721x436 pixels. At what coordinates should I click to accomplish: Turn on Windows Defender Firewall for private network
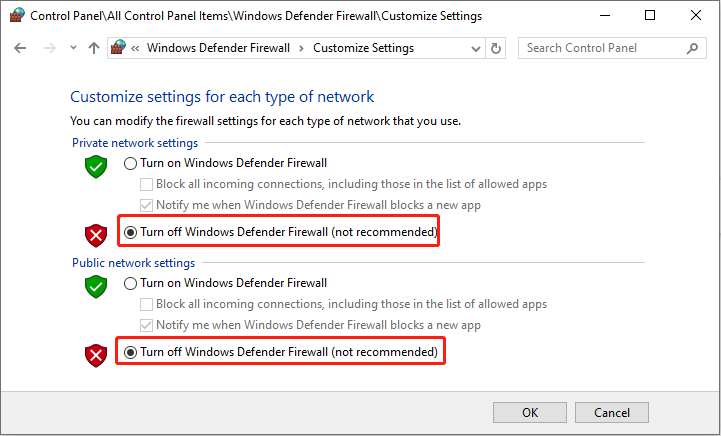pyautogui.click(x=130, y=163)
